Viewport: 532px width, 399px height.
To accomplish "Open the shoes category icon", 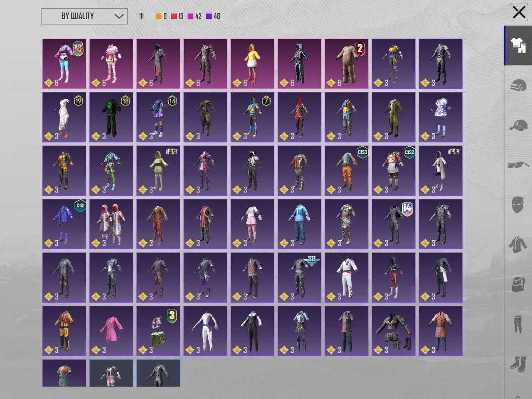I will 518,364.
